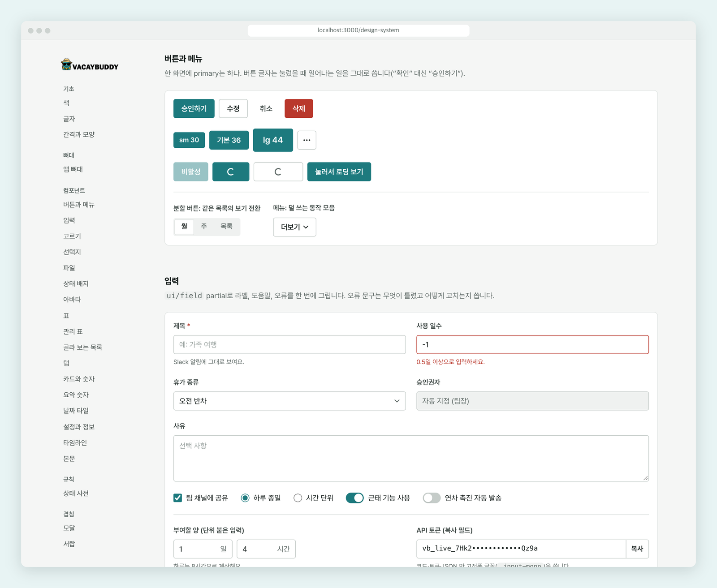Click the sm 30 size button
717x588 pixels.
click(x=189, y=140)
